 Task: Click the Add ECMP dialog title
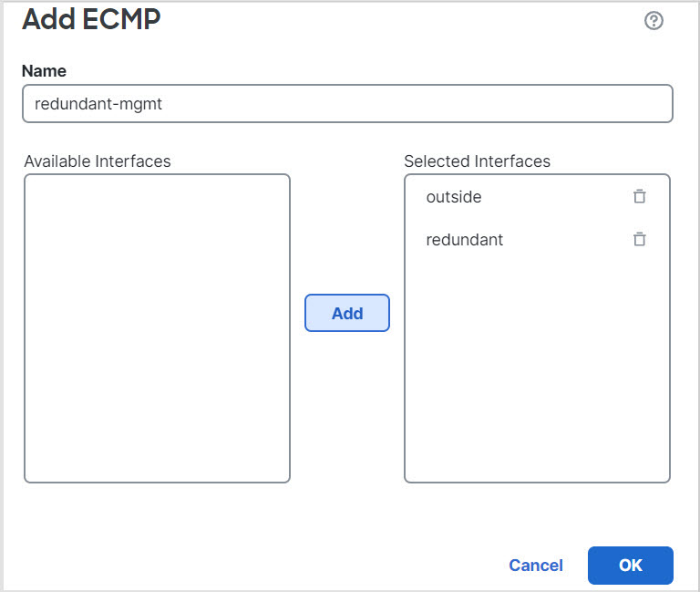91,20
